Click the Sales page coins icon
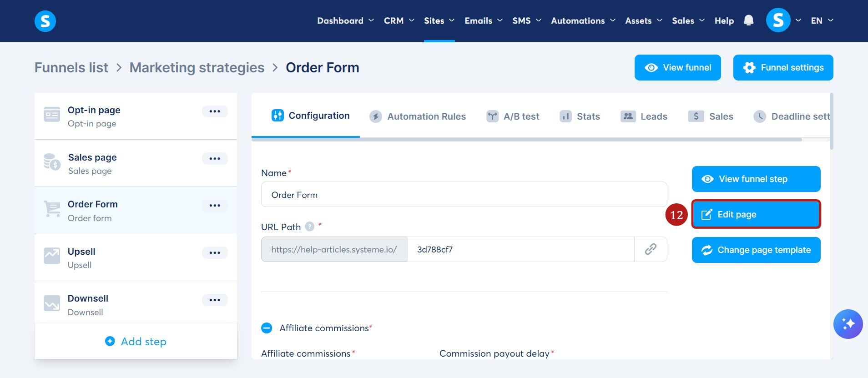 click(x=52, y=161)
